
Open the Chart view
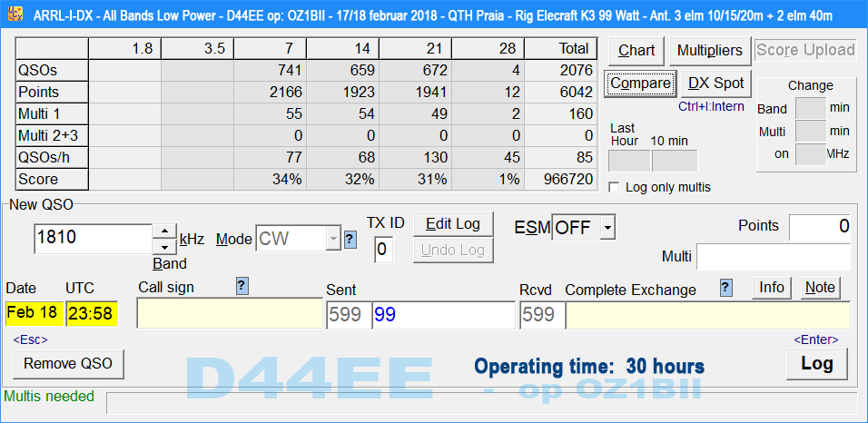[636, 51]
